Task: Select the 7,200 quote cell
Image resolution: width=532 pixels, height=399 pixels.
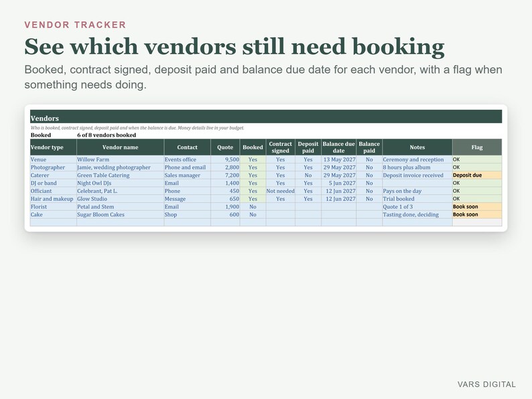Action: point(225,175)
